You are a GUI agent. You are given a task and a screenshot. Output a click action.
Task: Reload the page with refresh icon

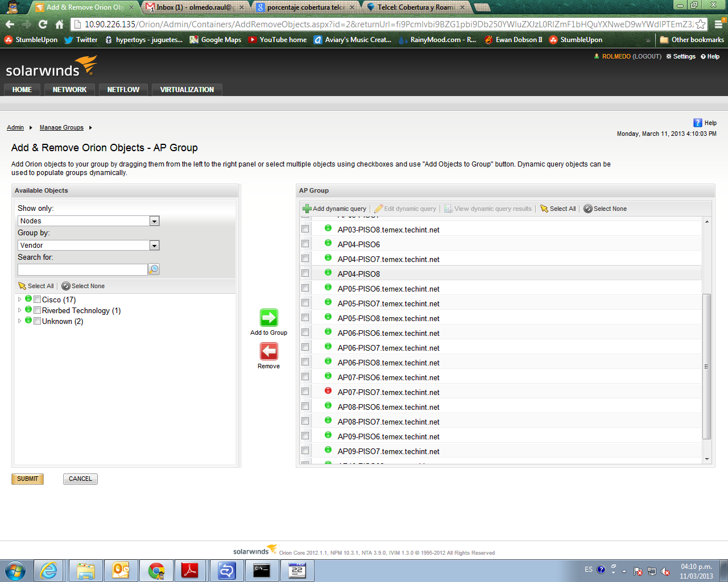[x=43, y=24]
